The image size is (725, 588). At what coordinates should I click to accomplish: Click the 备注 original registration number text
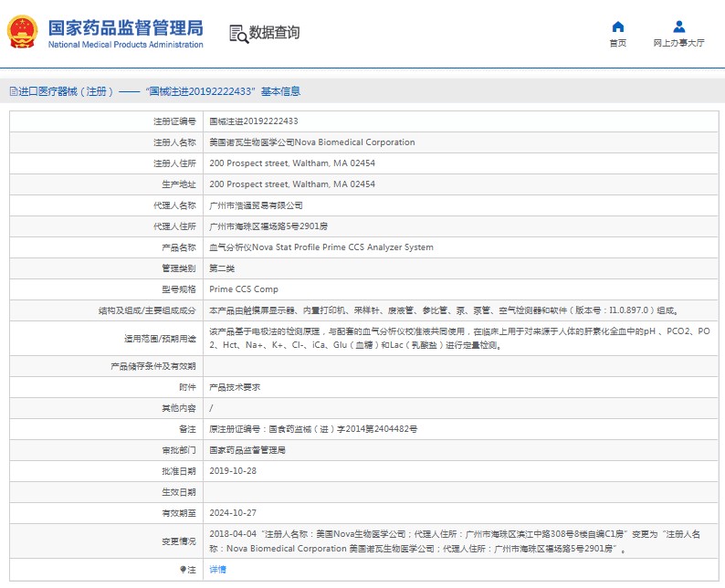pos(313,429)
